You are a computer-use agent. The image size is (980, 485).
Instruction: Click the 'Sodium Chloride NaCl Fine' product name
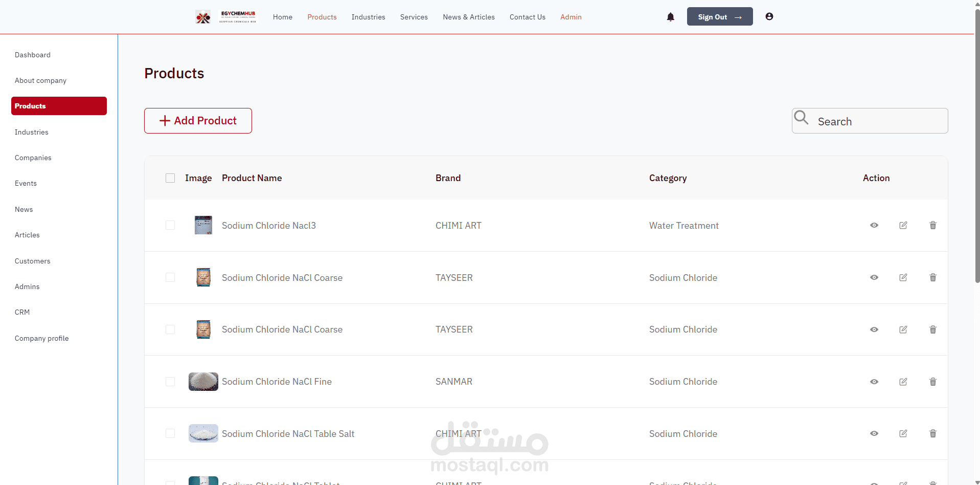coord(277,382)
